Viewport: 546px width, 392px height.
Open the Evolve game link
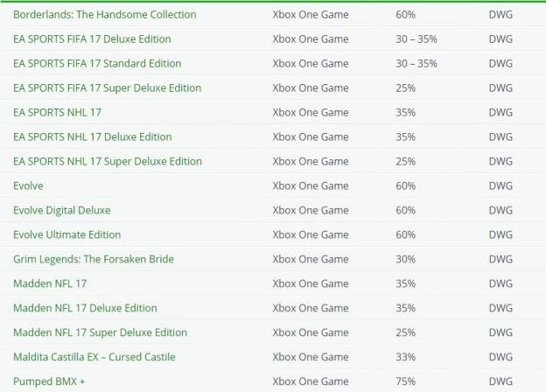coord(28,185)
